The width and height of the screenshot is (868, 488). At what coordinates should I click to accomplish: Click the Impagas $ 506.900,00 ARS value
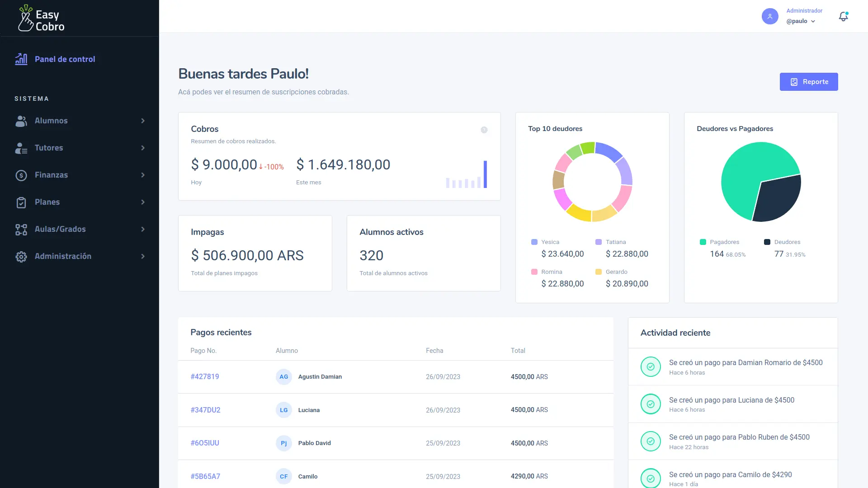tap(247, 256)
